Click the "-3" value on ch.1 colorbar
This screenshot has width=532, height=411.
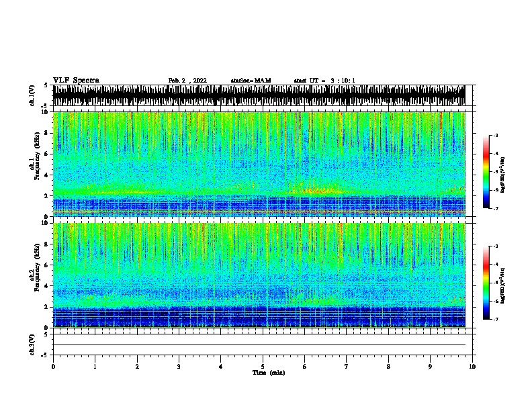coord(495,136)
